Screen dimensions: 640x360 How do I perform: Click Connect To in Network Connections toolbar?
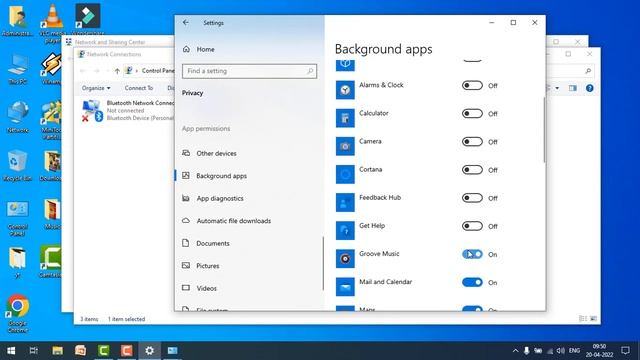coord(139,88)
